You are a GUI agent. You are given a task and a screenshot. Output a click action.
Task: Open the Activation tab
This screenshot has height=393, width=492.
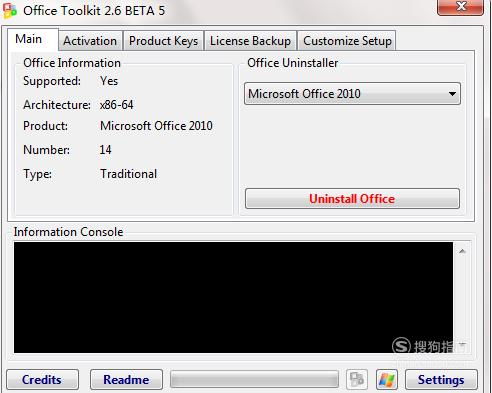(90, 41)
